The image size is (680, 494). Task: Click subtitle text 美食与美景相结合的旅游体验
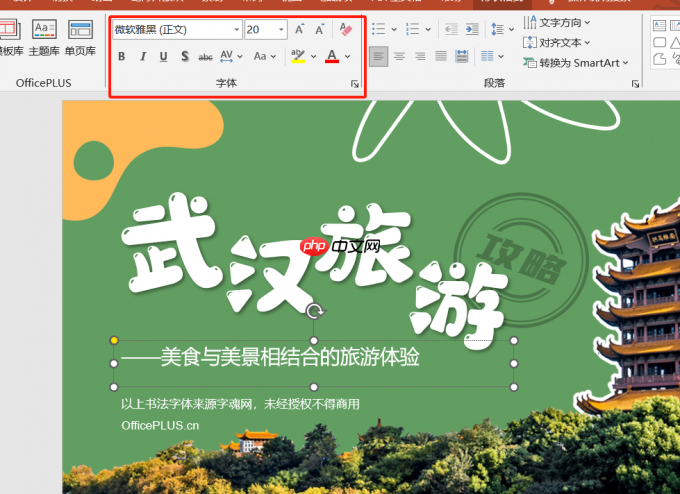pyautogui.click(x=290, y=357)
